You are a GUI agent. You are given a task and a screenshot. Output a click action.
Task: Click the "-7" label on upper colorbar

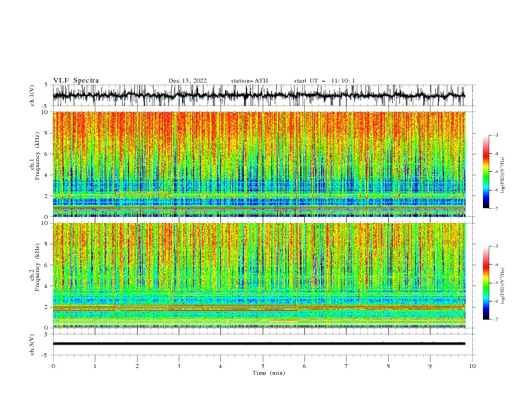tap(495, 209)
